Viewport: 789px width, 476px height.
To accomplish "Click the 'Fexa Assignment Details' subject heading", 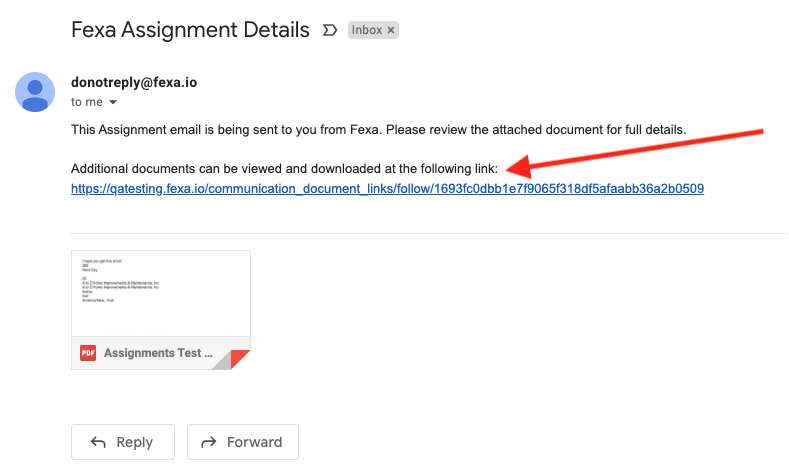I will tap(190, 29).
